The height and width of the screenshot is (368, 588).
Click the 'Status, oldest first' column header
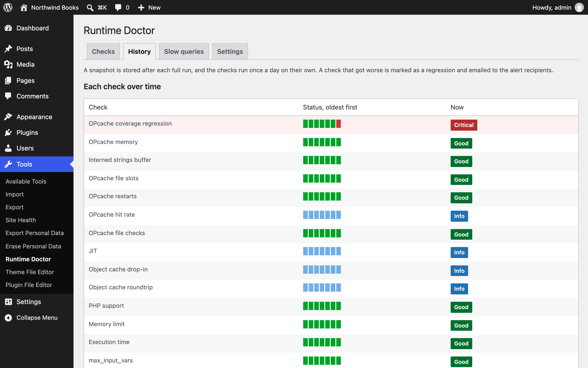[330, 107]
